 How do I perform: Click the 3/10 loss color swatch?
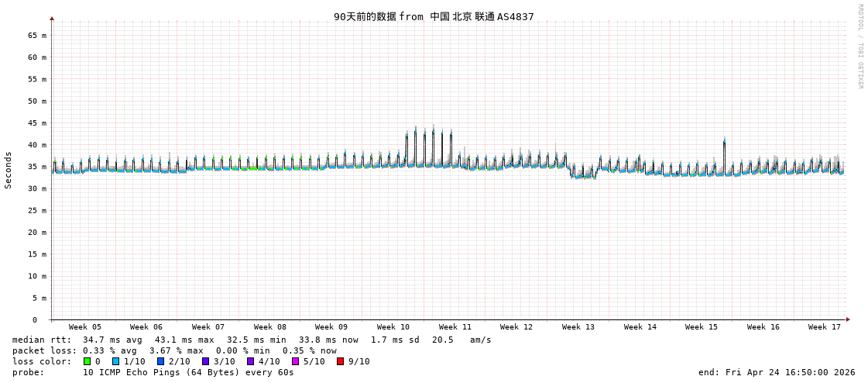click(x=205, y=361)
